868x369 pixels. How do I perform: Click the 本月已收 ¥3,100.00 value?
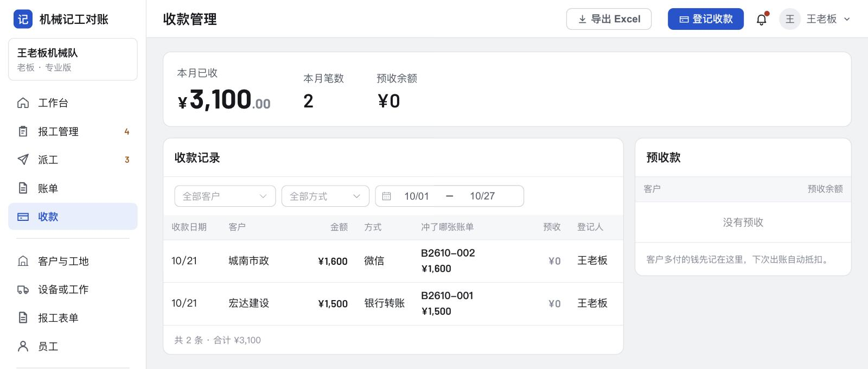224,100
